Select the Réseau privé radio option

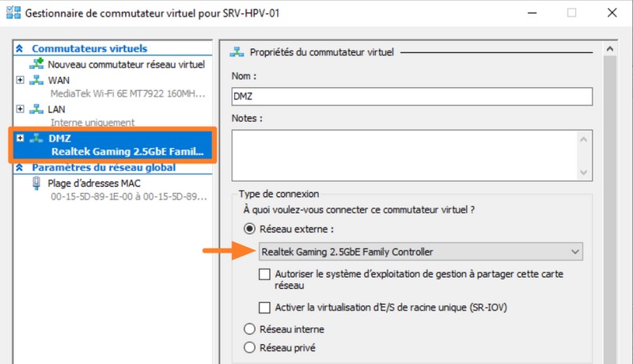pyautogui.click(x=250, y=347)
